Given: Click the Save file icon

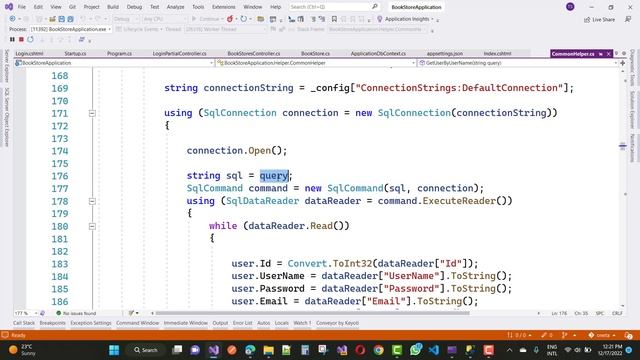Looking at the screenshot, I should tap(61, 19).
